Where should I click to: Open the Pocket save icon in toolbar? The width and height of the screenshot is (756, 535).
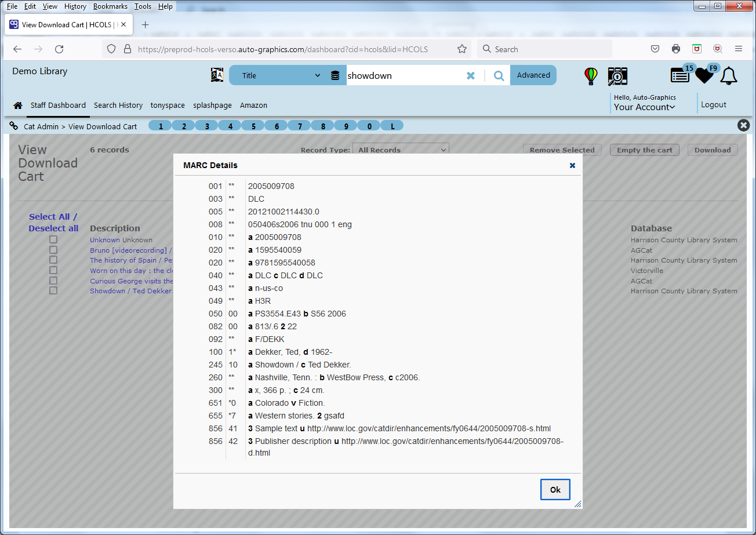pos(655,49)
